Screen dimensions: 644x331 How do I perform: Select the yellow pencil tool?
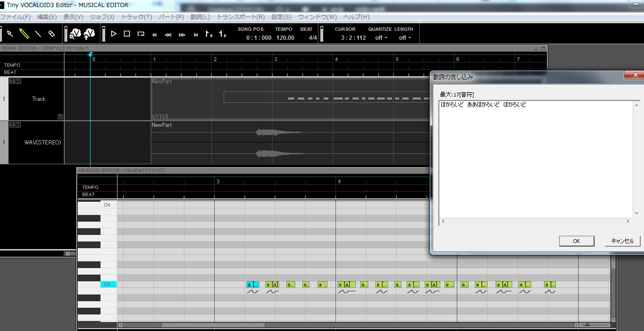[x=24, y=34]
